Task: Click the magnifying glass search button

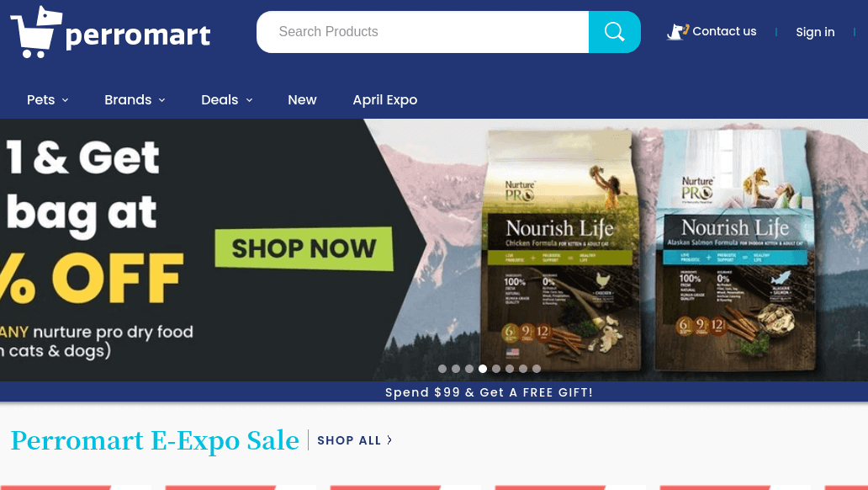Action: (615, 32)
